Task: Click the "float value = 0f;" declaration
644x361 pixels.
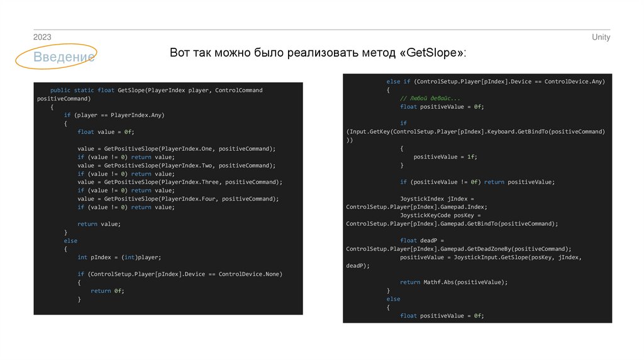Action: [x=106, y=132]
